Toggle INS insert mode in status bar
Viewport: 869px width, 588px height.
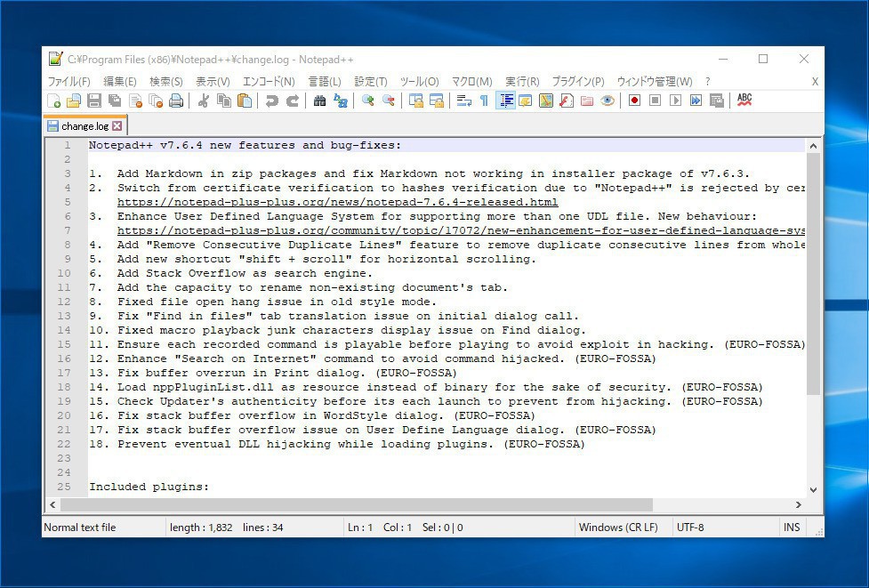(792, 528)
